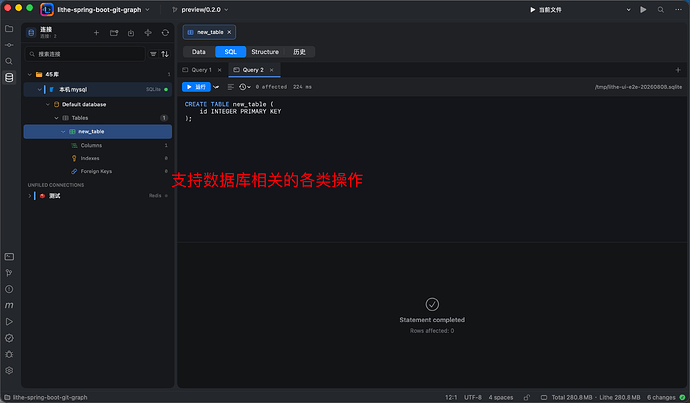
Task: Open the more options ellipsis menu
Action: pos(678,10)
